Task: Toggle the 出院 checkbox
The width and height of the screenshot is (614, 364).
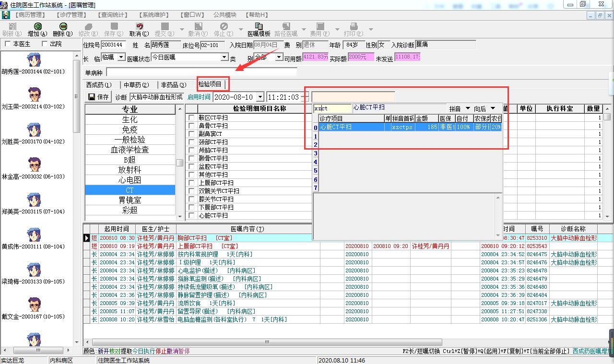Action: coord(45,44)
